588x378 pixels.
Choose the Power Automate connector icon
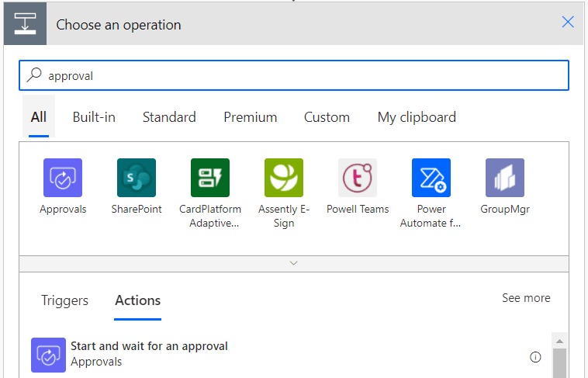[x=431, y=178]
